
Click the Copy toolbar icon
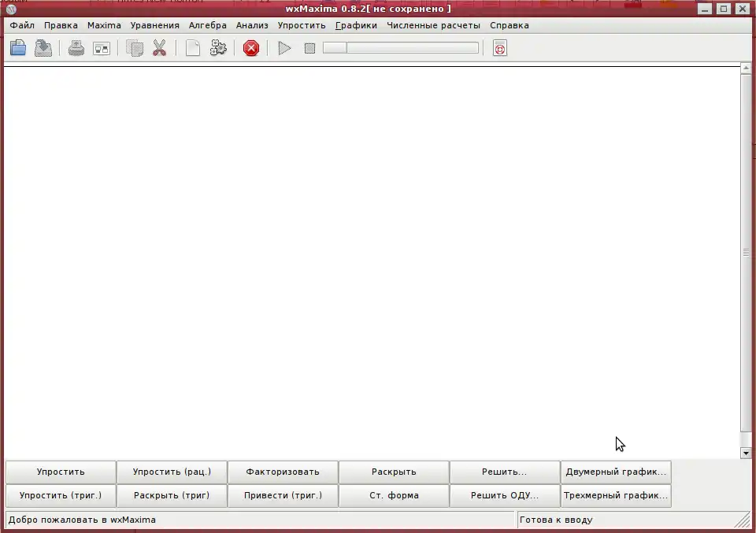(135, 49)
